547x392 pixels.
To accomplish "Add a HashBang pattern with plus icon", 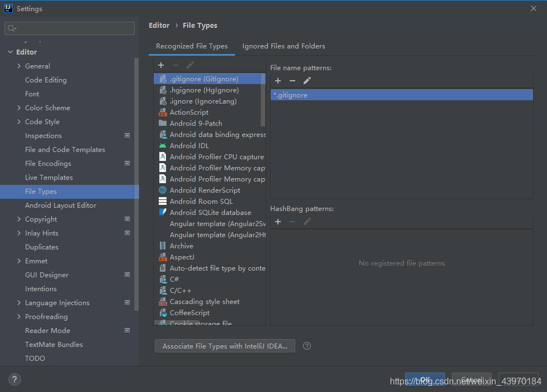I will pyautogui.click(x=278, y=222).
